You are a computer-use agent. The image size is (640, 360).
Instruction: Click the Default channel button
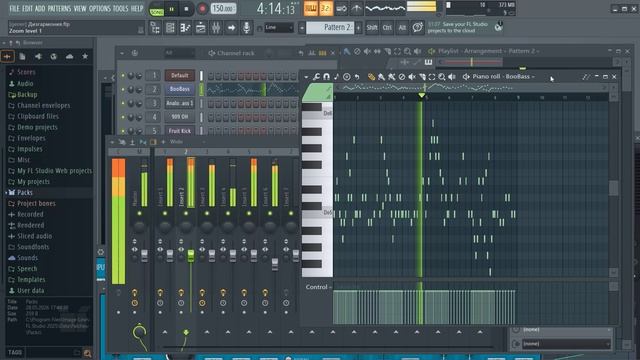180,75
